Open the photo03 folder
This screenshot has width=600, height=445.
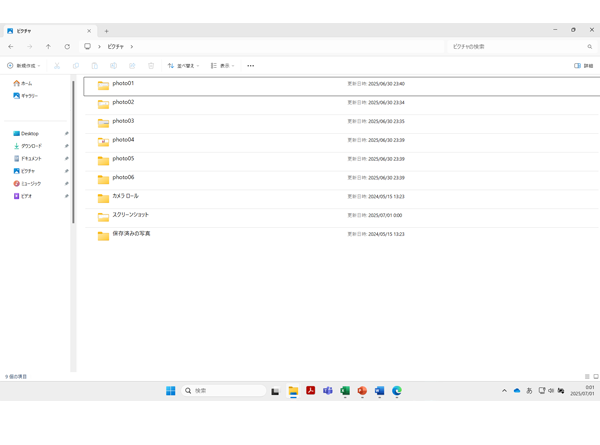tap(123, 121)
